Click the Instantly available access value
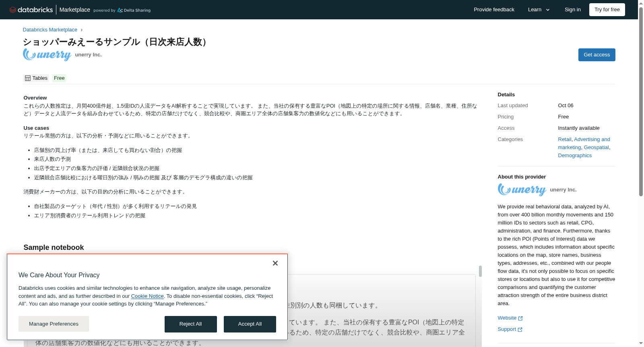The height and width of the screenshot is (347, 644). [x=578, y=128]
